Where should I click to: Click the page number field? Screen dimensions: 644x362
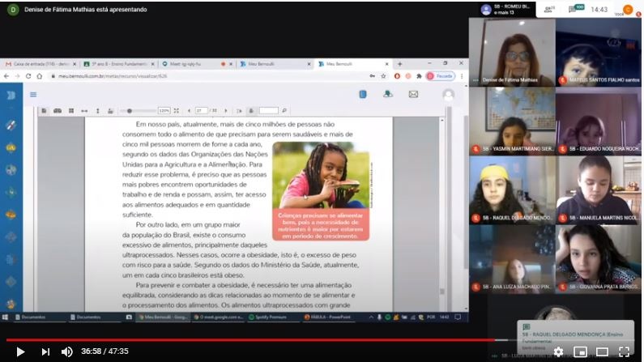tap(201, 111)
